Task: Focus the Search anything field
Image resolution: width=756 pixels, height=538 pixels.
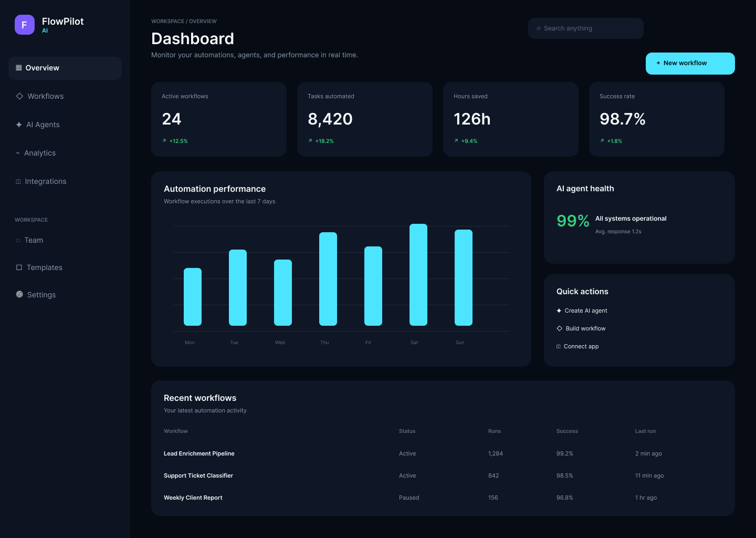Action: point(586,28)
